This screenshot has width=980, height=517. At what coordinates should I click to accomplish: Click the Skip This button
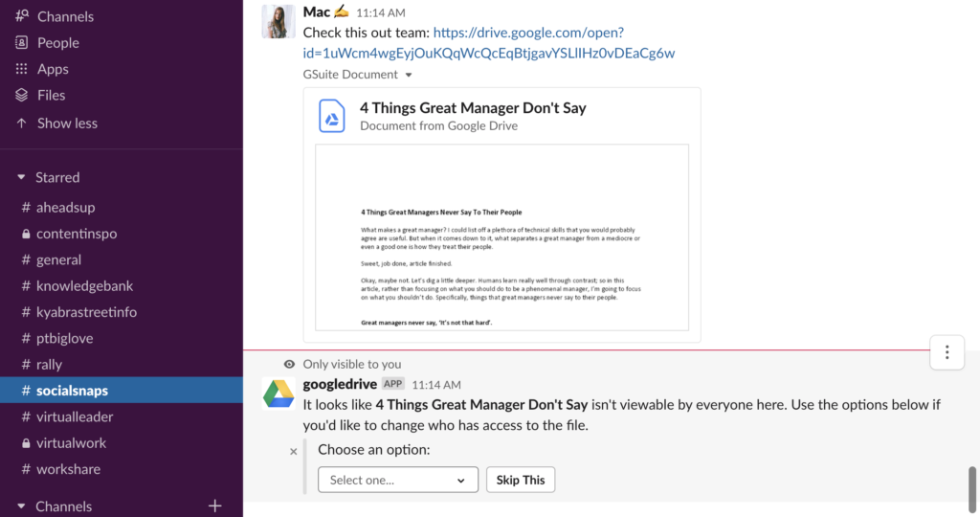[521, 480]
